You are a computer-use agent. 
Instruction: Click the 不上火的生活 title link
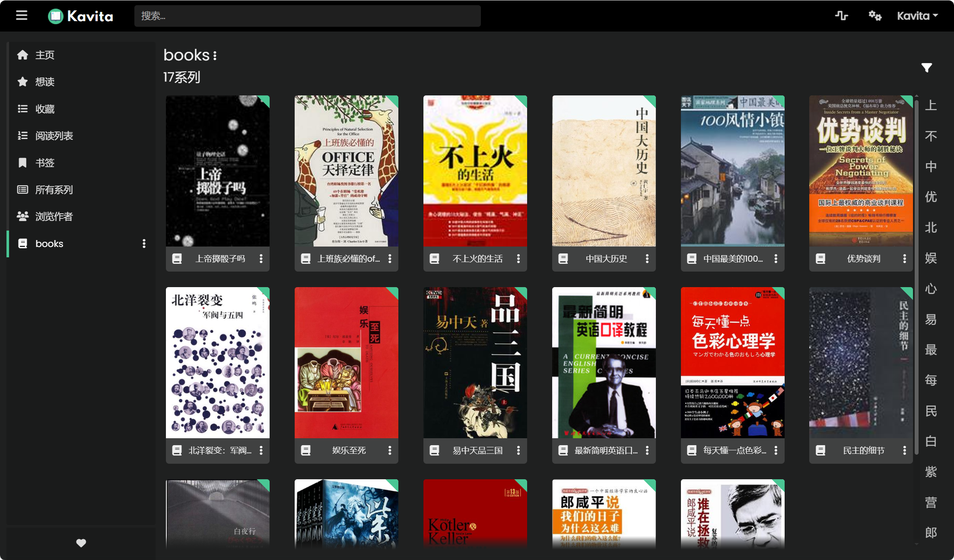pyautogui.click(x=477, y=259)
